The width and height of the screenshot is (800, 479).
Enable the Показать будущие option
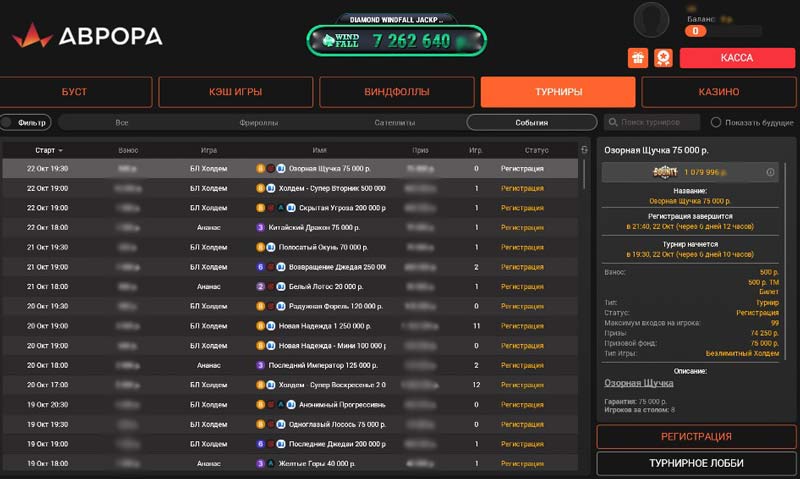(716, 123)
